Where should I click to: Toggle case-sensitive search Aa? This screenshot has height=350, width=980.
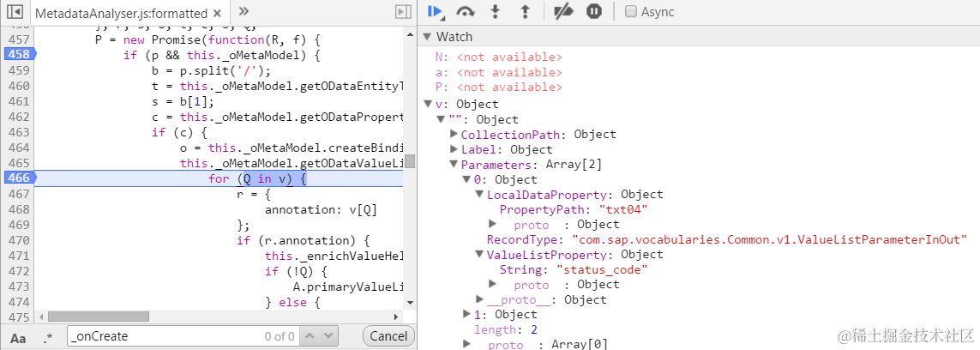(x=19, y=337)
